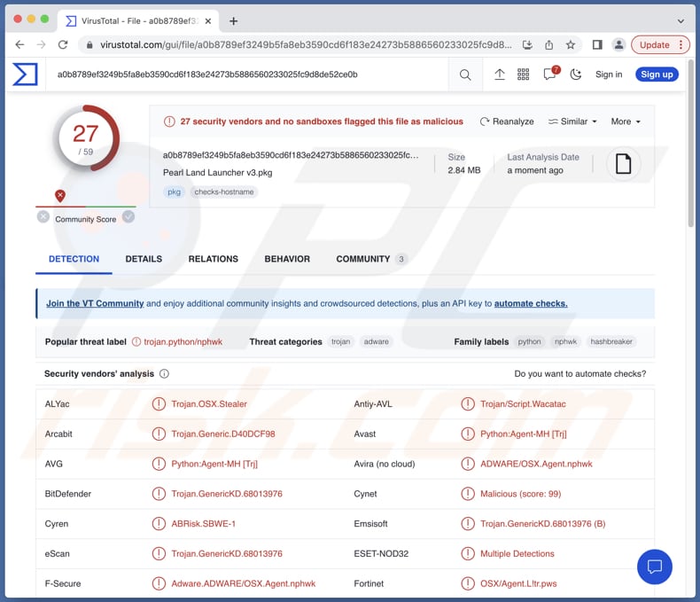
Task: Click the alert icon beside malicious flag message
Action: [169, 121]
